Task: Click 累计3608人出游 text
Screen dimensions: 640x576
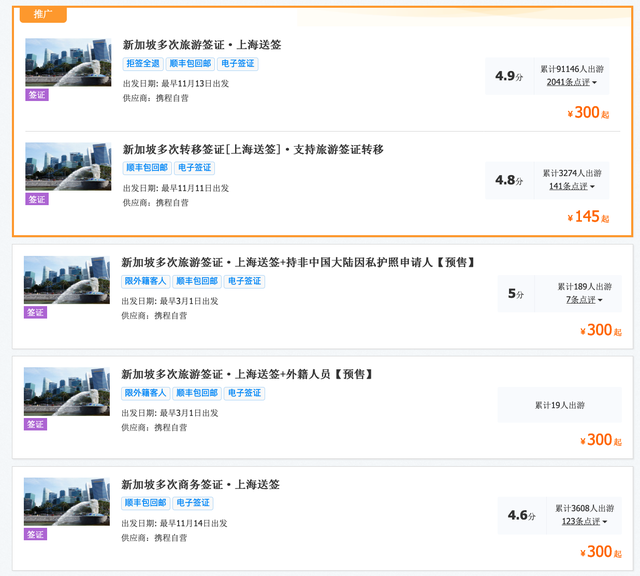Action: pyautogui.click(x=584, y=508)
